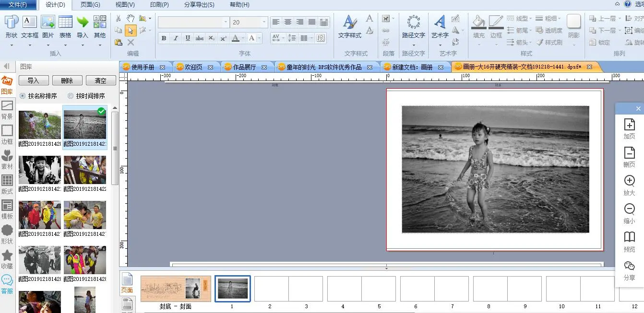Select the 封底-封面 cover page thumbnail
644x313 pixels.
(x=176, y=289)
